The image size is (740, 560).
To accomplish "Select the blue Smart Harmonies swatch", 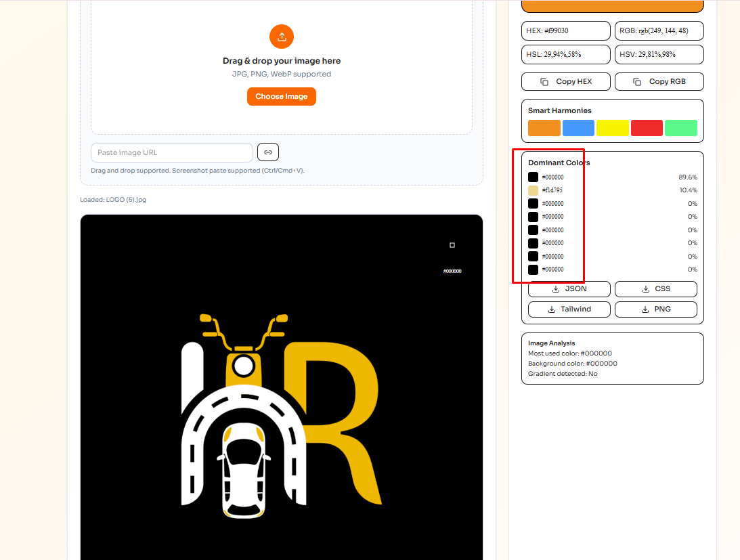I will tap(578, 127).
